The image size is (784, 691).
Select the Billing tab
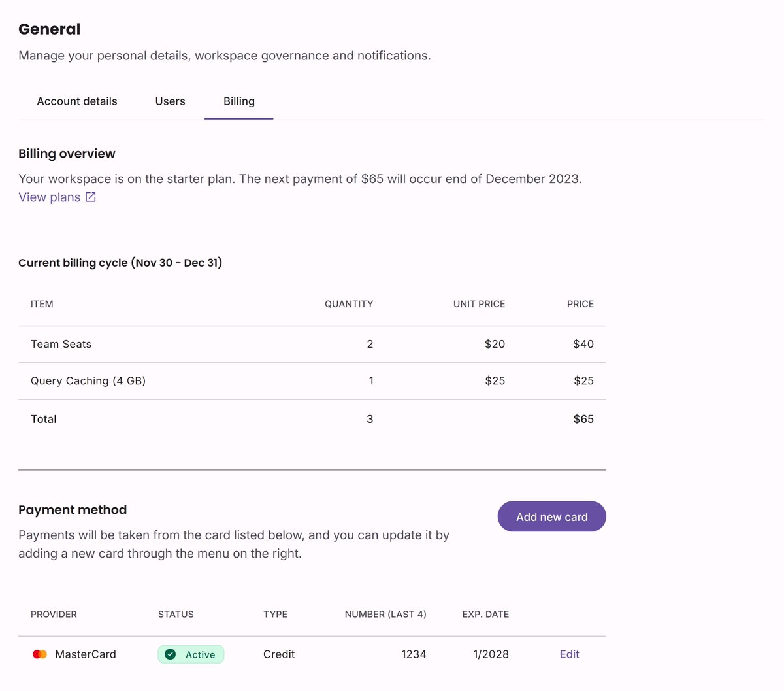pyautogui.click(x=239, y=101)
